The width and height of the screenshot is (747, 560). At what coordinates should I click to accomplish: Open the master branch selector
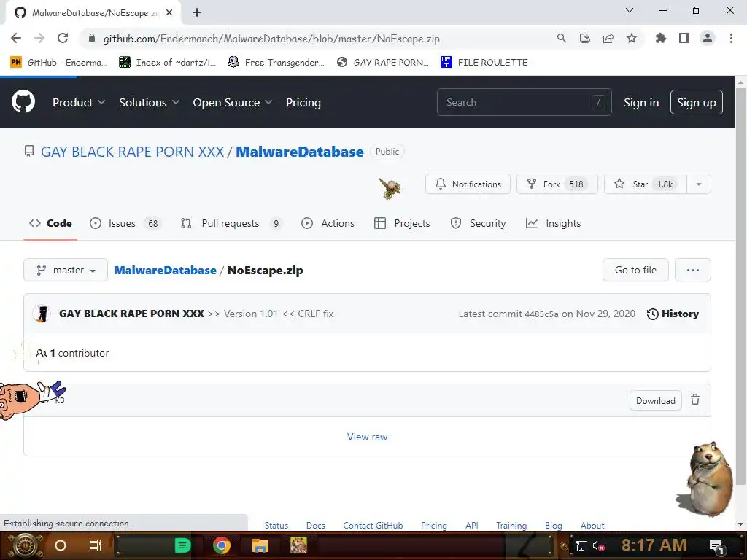[66, 270]
